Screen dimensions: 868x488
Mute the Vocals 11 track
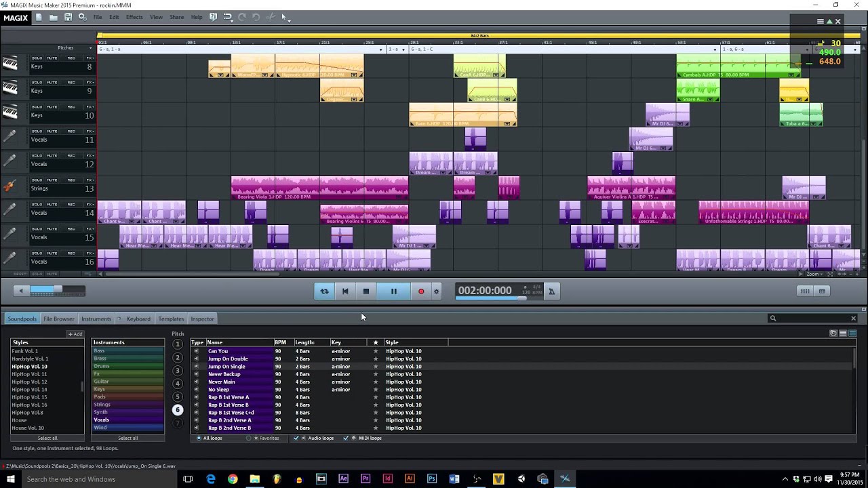(x=52, y=131)
